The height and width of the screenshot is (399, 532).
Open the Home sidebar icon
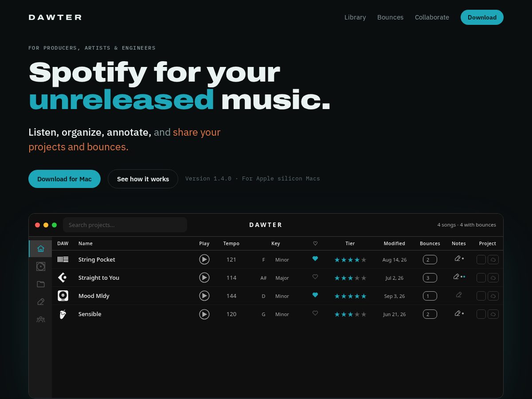[41, 248]
